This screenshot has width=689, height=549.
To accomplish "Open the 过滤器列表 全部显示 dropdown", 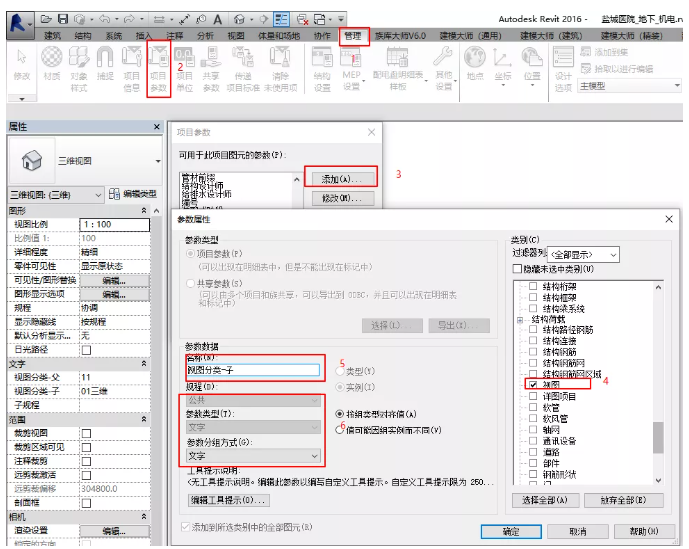I will [583, 255].
